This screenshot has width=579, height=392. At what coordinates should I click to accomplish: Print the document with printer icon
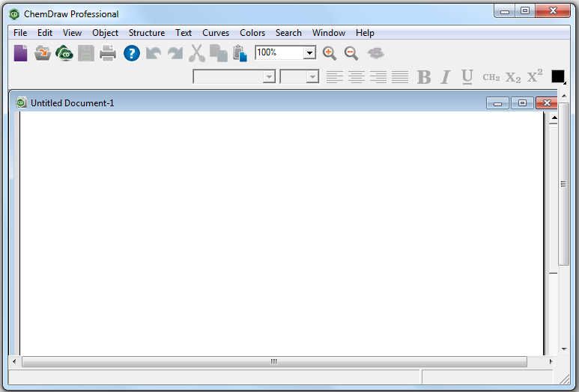point(108,53)
